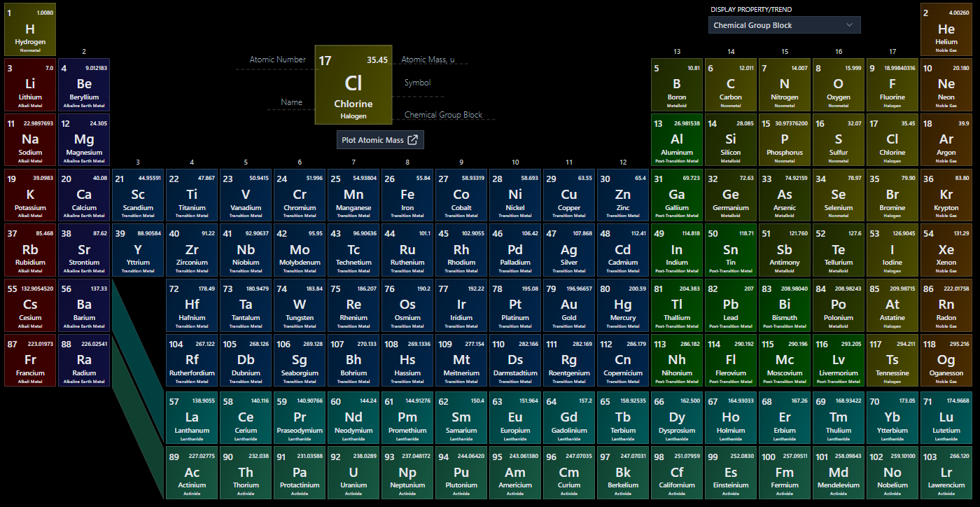Select the Tungsten tile

coord(300,305)
